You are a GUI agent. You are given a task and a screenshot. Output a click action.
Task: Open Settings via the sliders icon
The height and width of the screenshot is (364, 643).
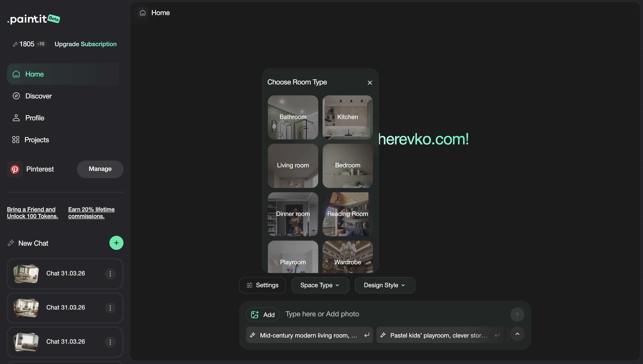[249, 285]
